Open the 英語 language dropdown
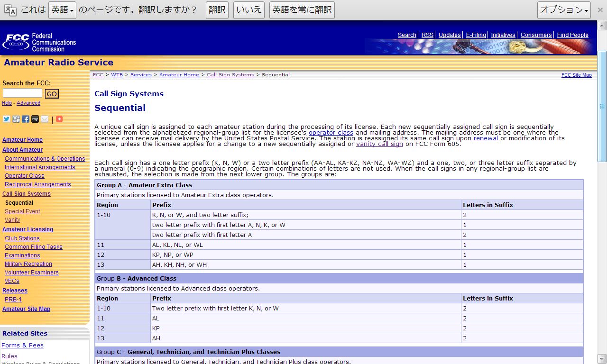This screenshot has height=364, width=607. tap(62, 10)
